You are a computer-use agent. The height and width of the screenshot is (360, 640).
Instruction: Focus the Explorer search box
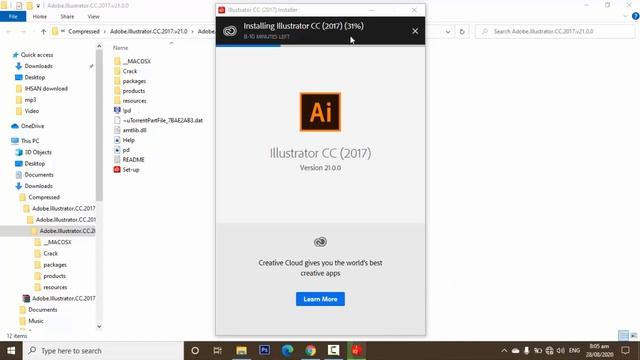(x=555, y=31)
